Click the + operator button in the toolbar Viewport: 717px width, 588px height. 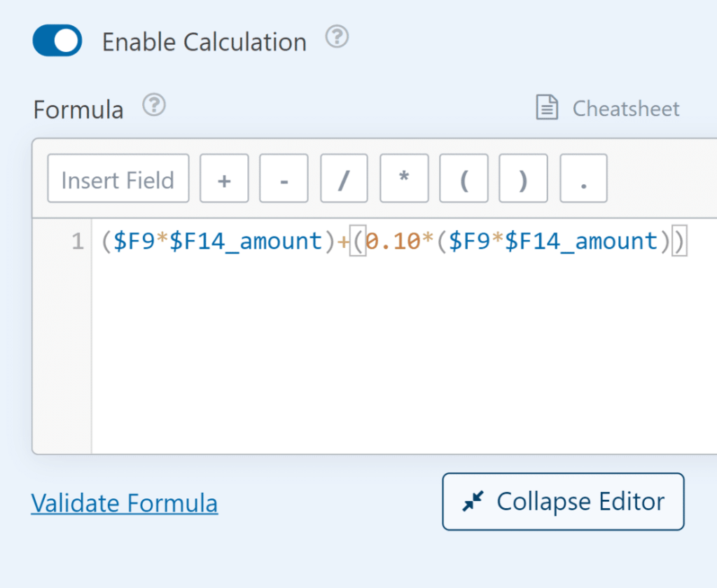[224, 178]
